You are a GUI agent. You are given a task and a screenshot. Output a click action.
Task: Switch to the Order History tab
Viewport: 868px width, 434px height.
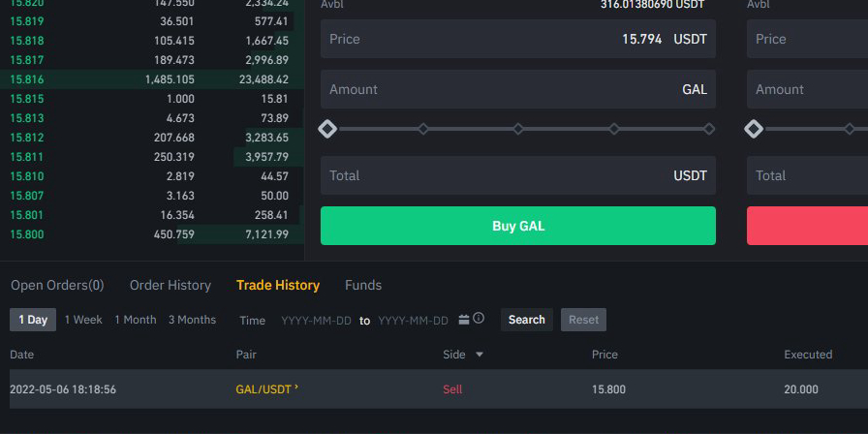[x=170, y=285]
